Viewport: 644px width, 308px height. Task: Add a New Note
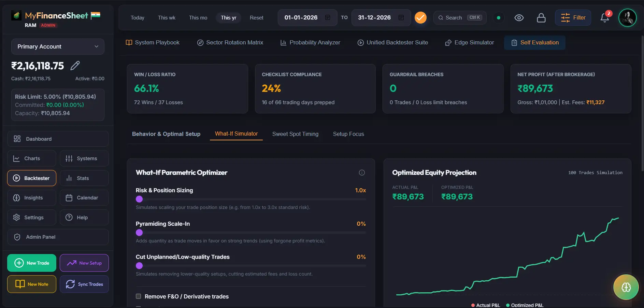pyautogui.click(x=32, y=284)
